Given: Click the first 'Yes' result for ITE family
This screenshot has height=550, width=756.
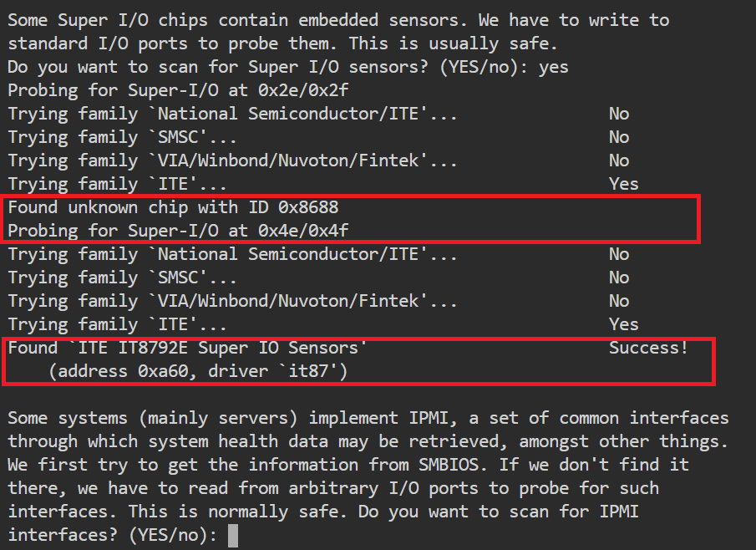Looking at the screenshot, I should tap(624, 184).
